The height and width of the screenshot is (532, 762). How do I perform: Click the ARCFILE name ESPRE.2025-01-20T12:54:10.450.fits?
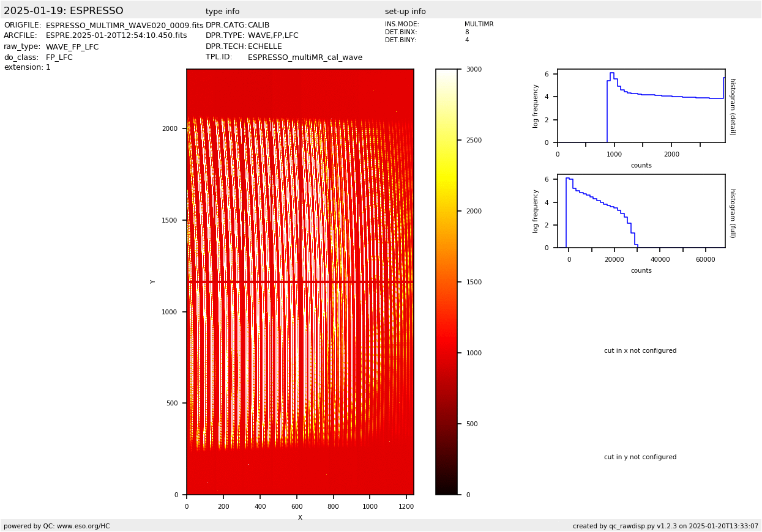pos(116,36)
